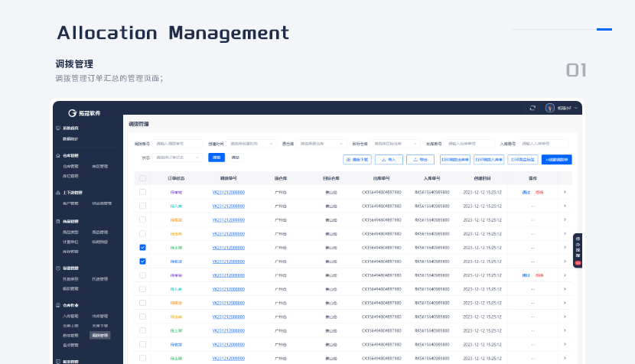Expand the first table row using its arrow

point(565,192)
